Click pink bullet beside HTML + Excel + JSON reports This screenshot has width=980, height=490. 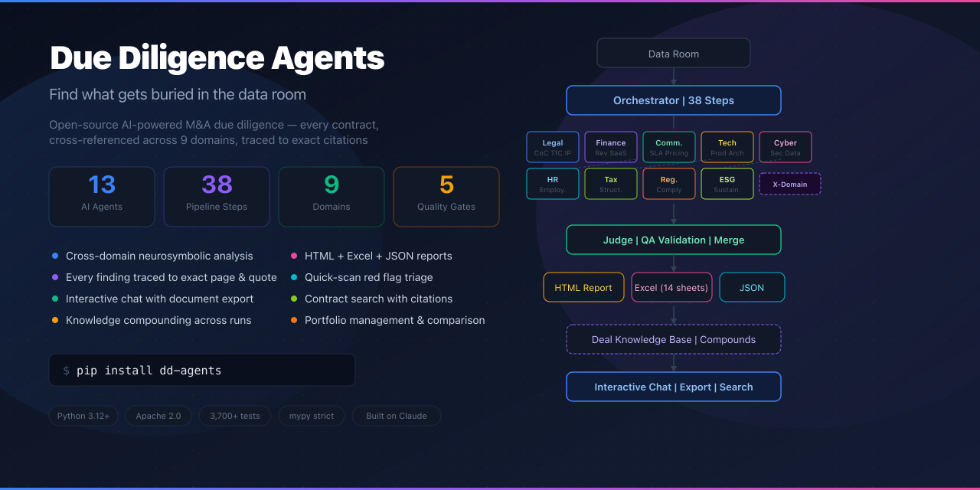coord(294,256)
